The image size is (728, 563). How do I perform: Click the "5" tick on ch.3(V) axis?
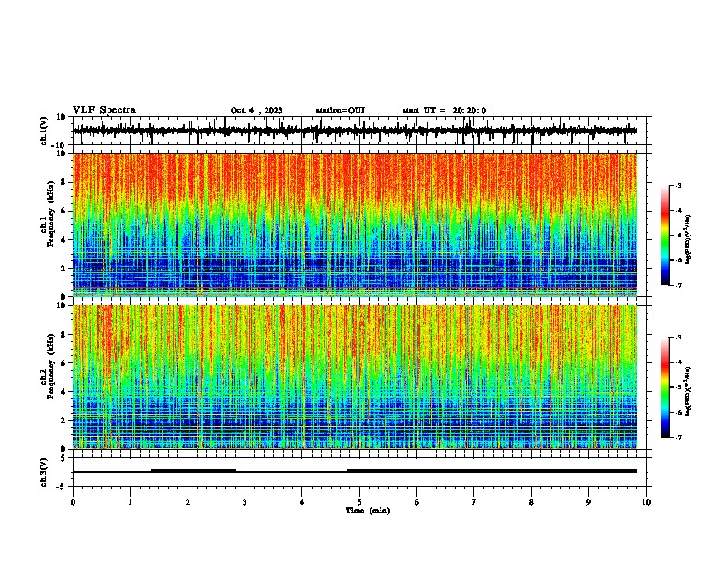(64, 458)
